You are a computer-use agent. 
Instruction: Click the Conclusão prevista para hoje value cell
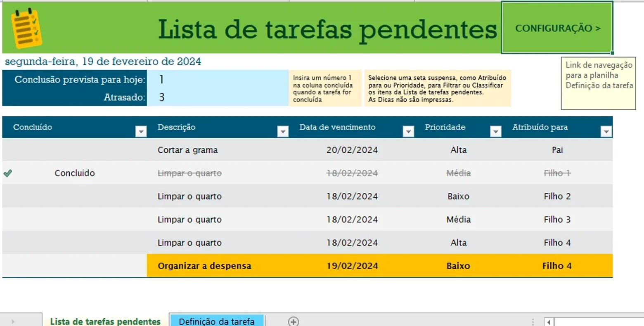pos(218,79)
